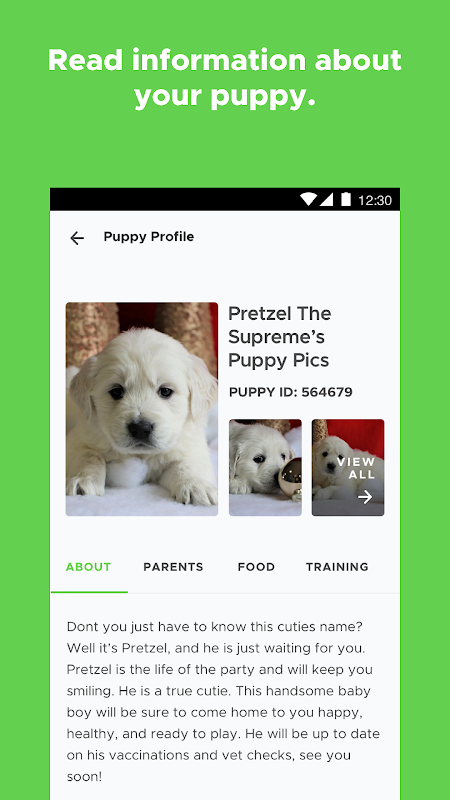Switch to the Parents tab
Viewport: 450px width, 800px height.
point(173,567)
